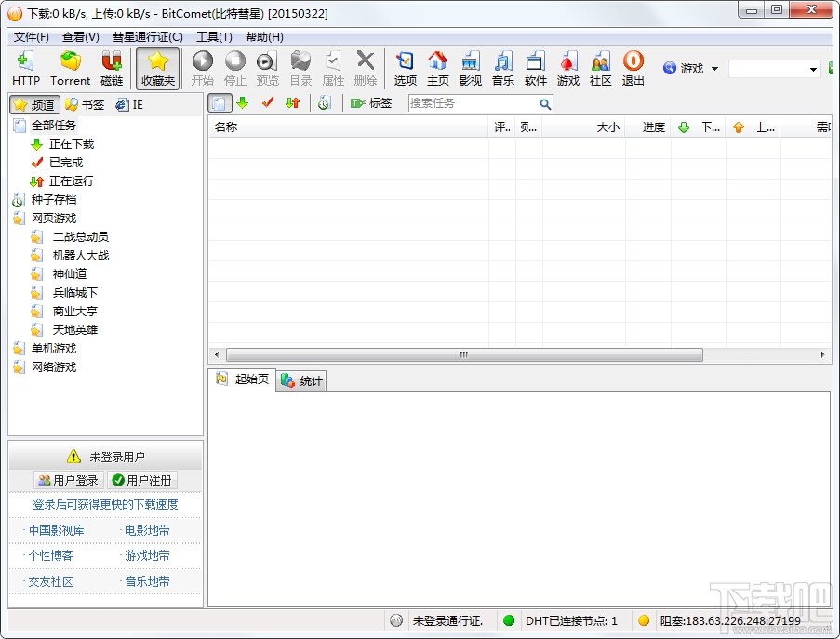Select 已完成 in the tree

point(66,162)
